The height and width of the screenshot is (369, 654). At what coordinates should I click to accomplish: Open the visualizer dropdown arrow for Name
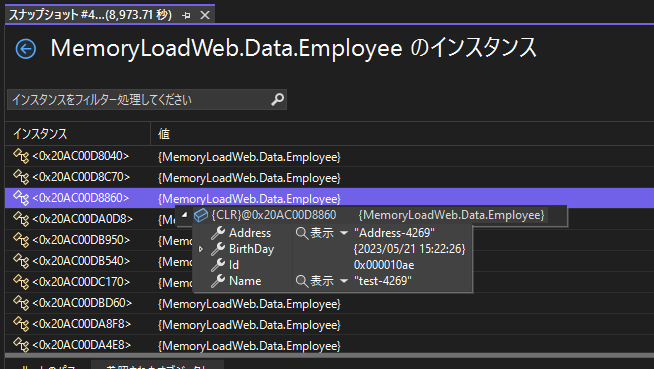click(344, 281)
